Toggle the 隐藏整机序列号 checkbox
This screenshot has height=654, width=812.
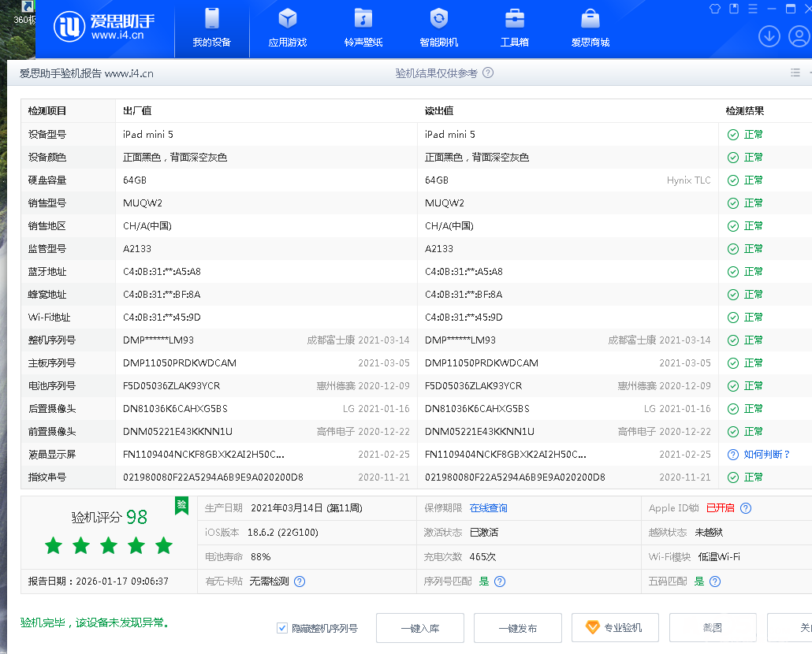[x=282, y=628]
